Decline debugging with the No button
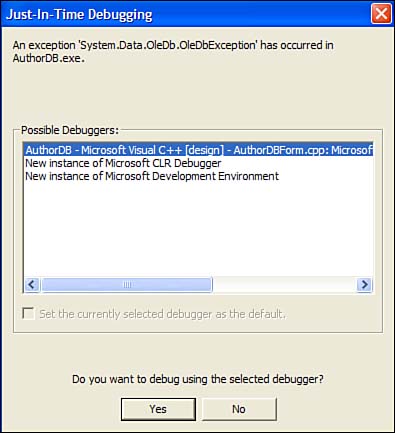This screenshot has width=395, height=433. (x=239, y=409)
